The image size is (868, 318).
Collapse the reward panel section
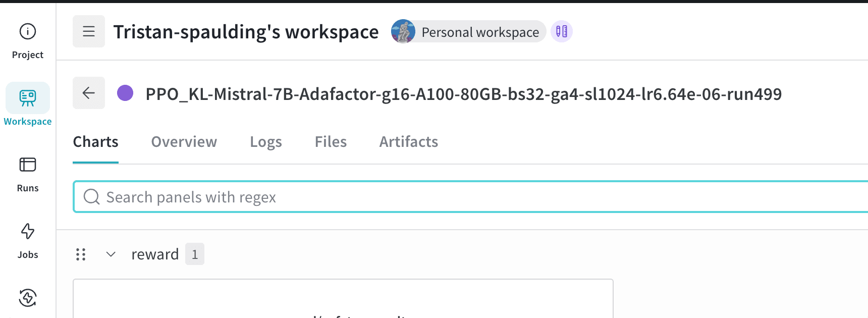[111, 254]
